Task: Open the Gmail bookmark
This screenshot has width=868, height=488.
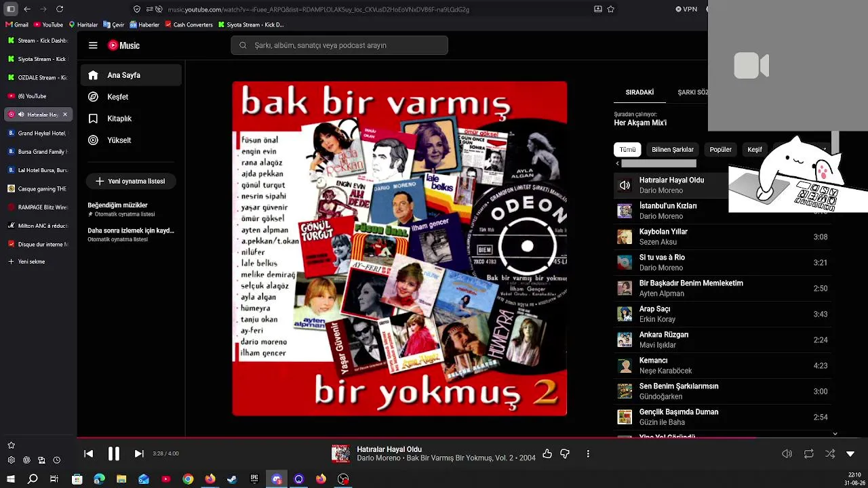Action: pos(17,24)
